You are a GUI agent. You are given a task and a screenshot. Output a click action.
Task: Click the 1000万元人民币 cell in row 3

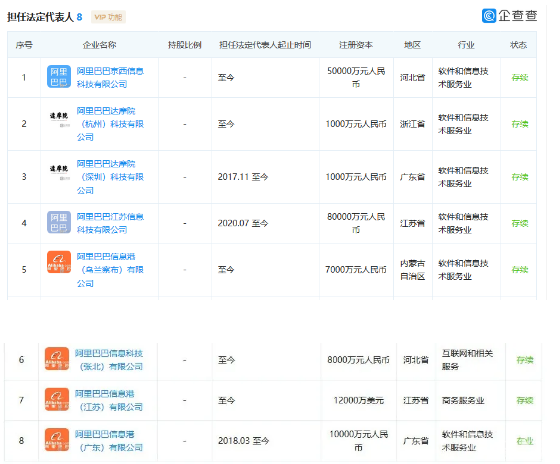[356, 177]
